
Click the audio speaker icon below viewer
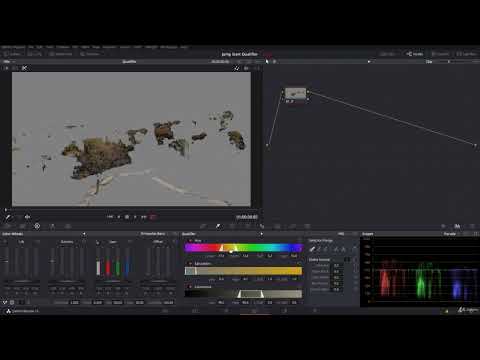tap(27, 217)
